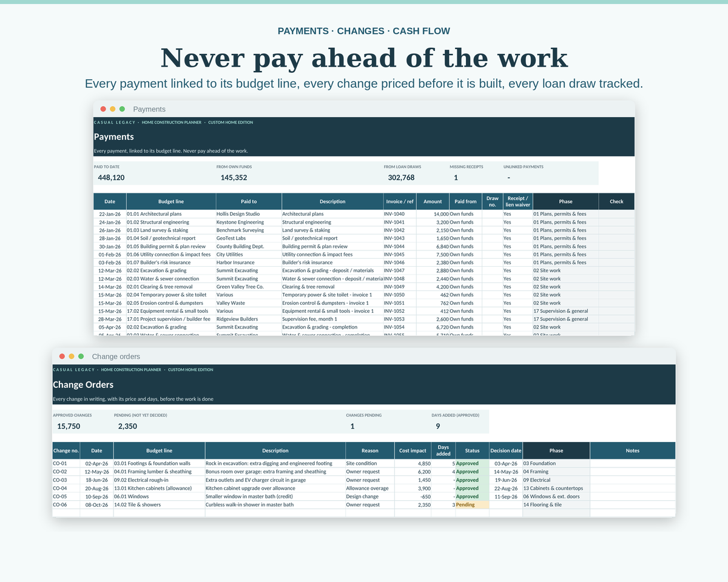Click the Approved changes value 15,750
This screenshot has width=728, height=582.
coord(69,426)
